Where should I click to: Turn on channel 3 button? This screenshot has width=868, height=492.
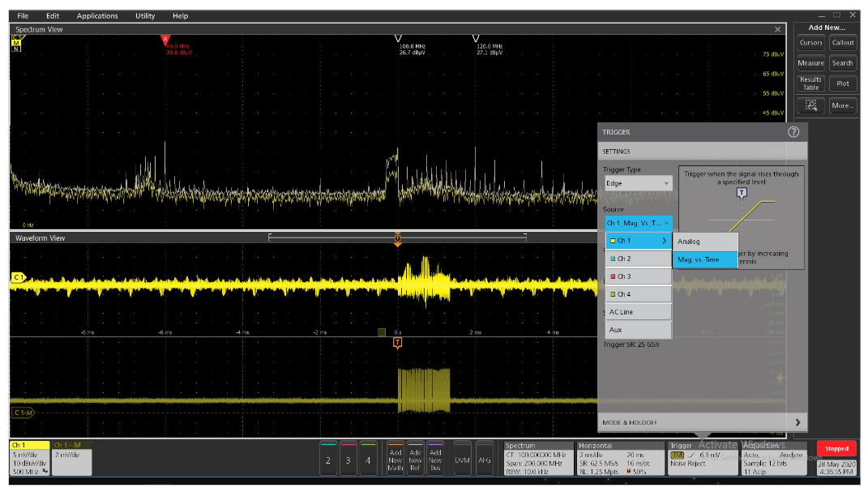348,460
